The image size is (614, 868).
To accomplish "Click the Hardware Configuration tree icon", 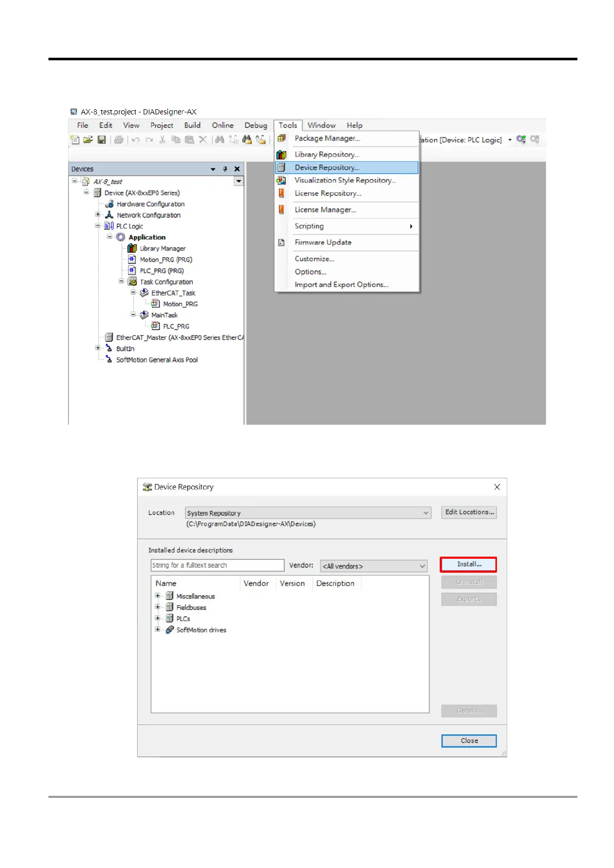I will [x=109, y=204].
